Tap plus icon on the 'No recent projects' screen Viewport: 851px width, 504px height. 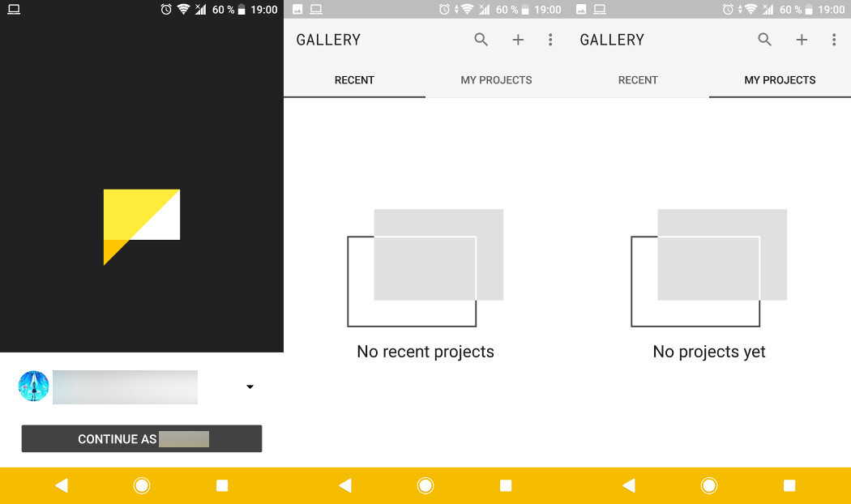tap(518, 40)
